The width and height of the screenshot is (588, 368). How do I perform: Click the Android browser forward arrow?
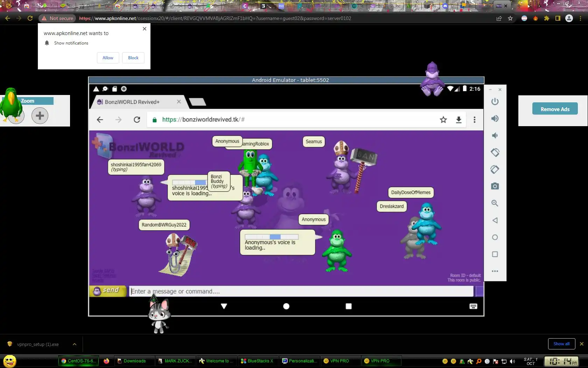(x=118, y=120)
